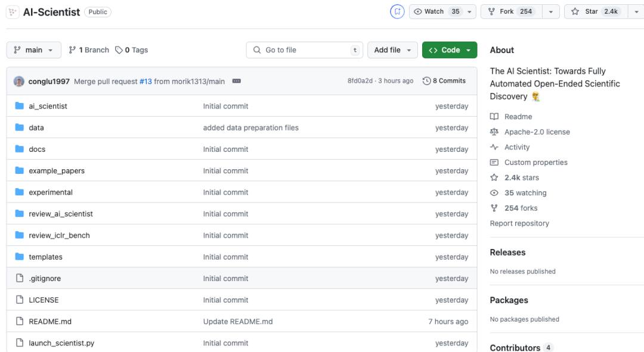Open the Packages section heading
644x352 pixels.
[x=509, y=300]
